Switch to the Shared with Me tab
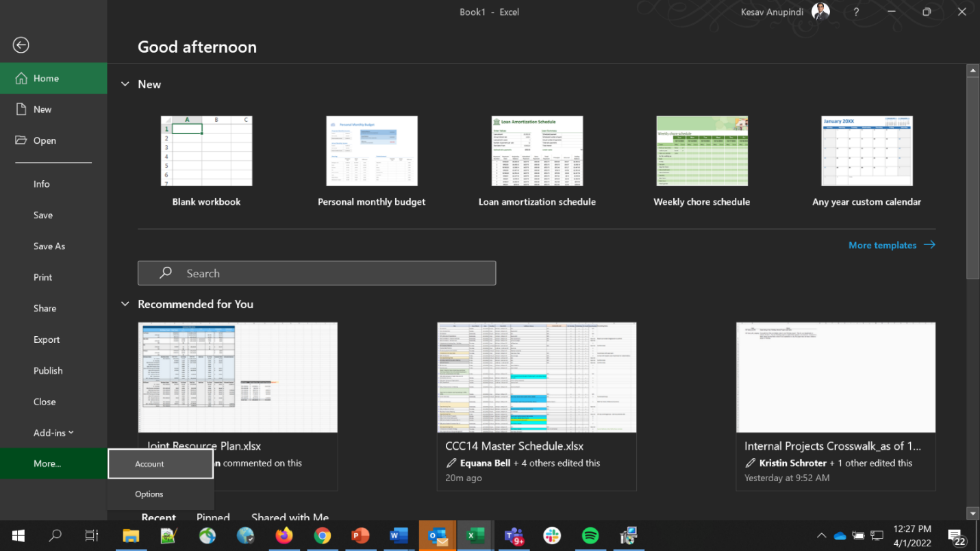Viewport: 980px width, 551px height. coord(290,517)
